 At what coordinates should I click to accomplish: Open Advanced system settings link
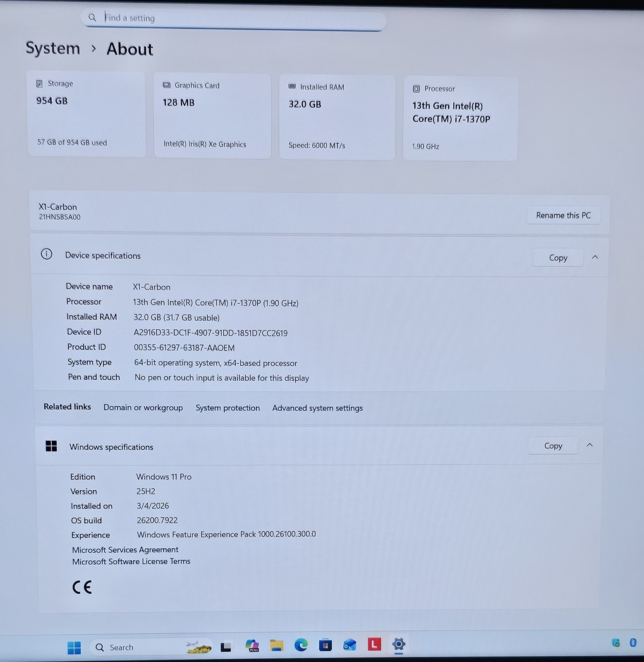click(x=317, y=408)
